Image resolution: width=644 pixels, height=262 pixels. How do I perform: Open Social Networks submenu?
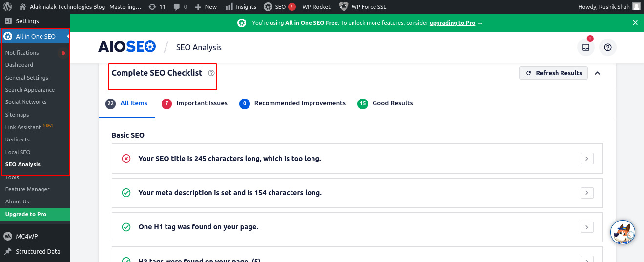pos(26,102)
